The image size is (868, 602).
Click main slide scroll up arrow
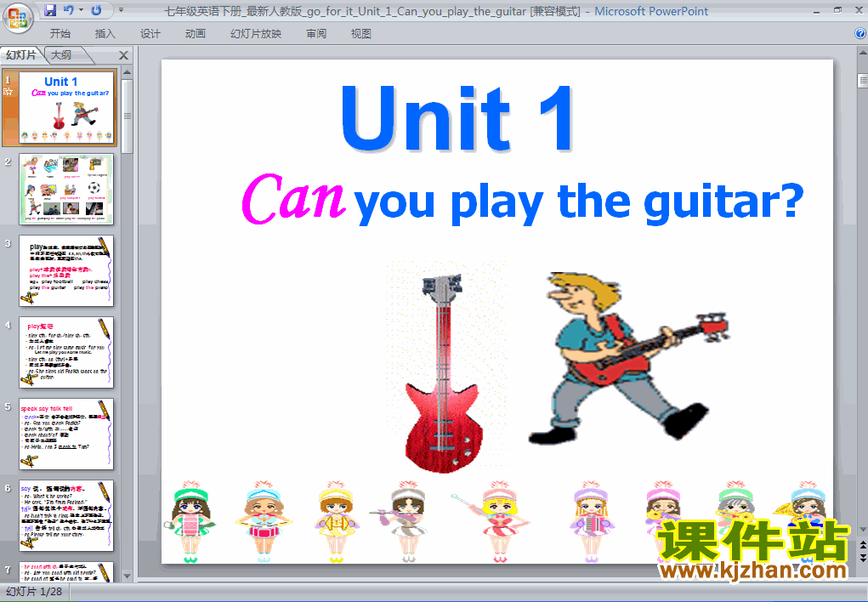point(862,53)
